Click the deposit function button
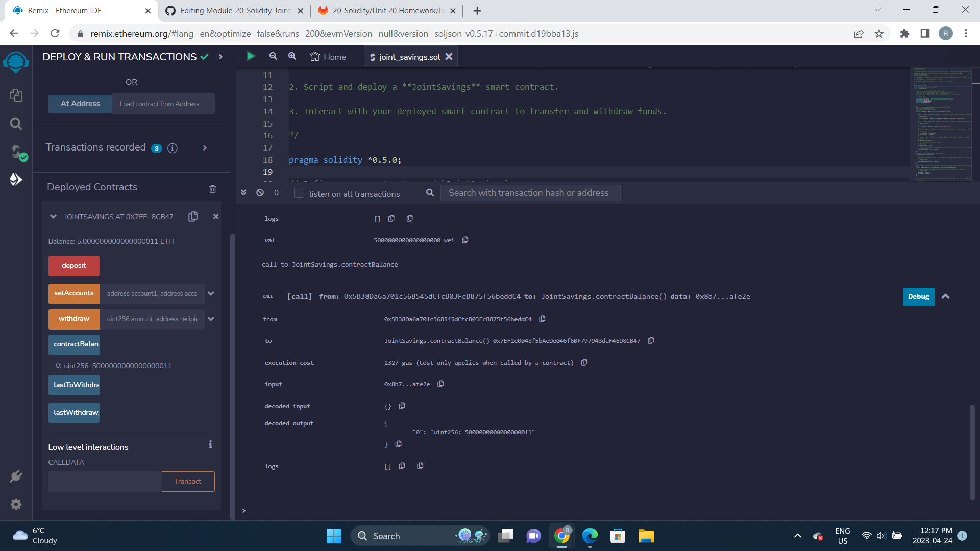Viewport: 980px width, 551px height. pos(73,265)
